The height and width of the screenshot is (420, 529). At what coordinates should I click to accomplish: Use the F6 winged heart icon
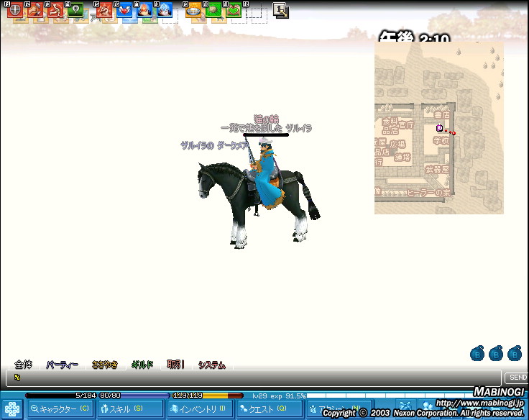click(124, 10)
